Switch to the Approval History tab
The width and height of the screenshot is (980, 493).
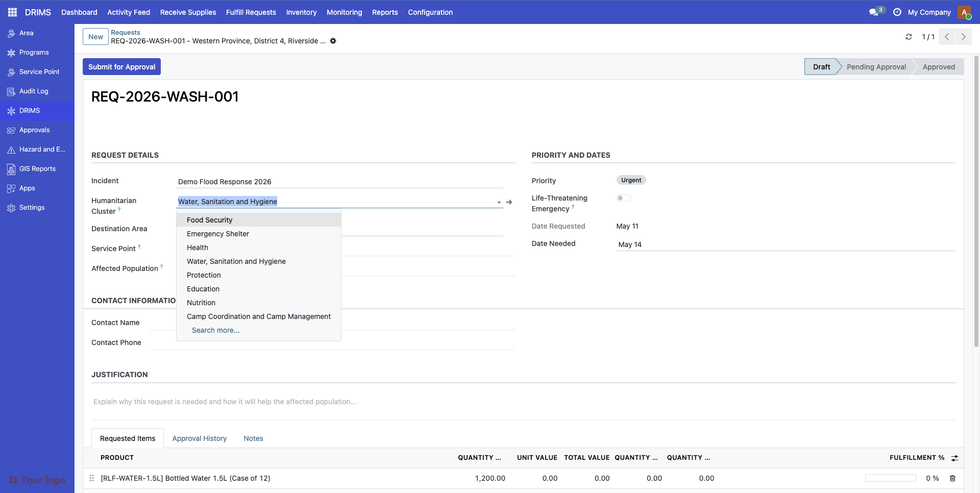coord(200,438)
